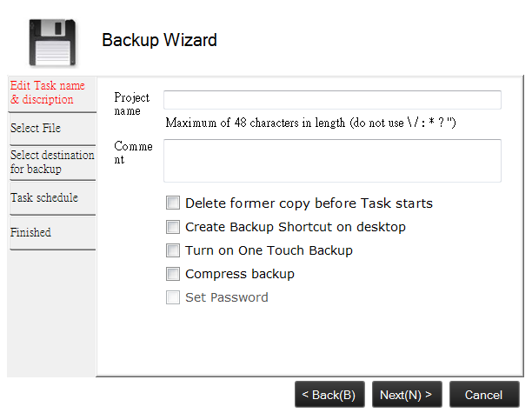532x413 pixels.
Task: Click the Project name label
Action: (132, 104)
